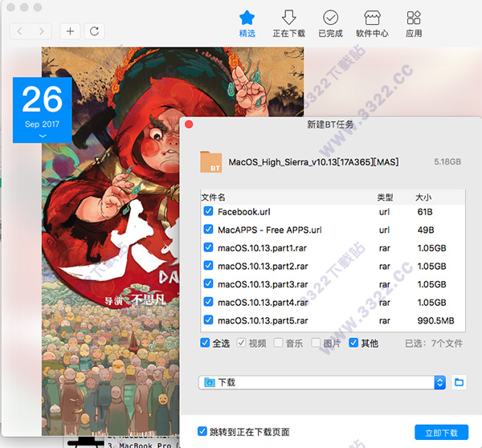Click the 990.5MB size value
The width and height of the screenshot is (482, 448).
(x=435, y=320)
